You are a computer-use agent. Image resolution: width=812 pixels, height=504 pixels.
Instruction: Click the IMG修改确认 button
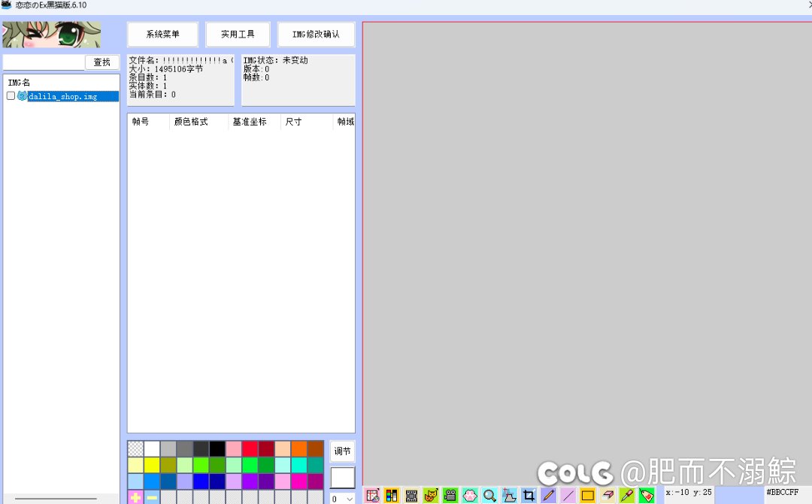pos(316,35)
